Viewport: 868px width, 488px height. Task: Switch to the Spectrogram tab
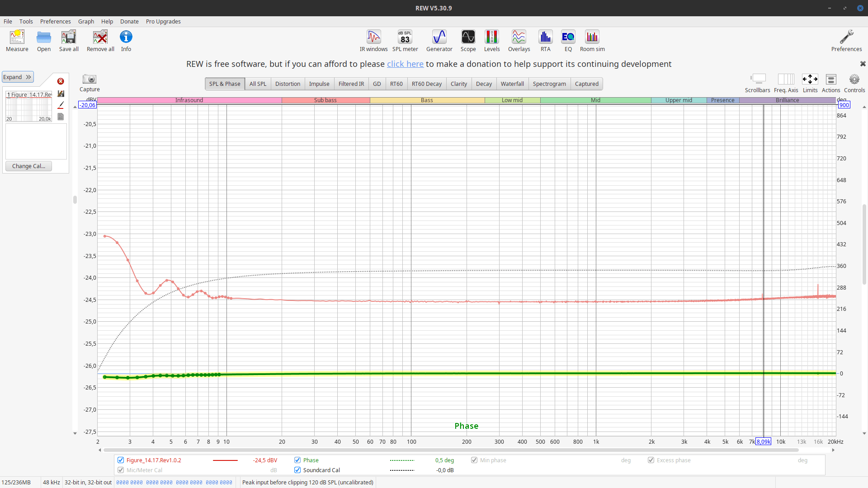pyautogui.click(x=549, y=84)
